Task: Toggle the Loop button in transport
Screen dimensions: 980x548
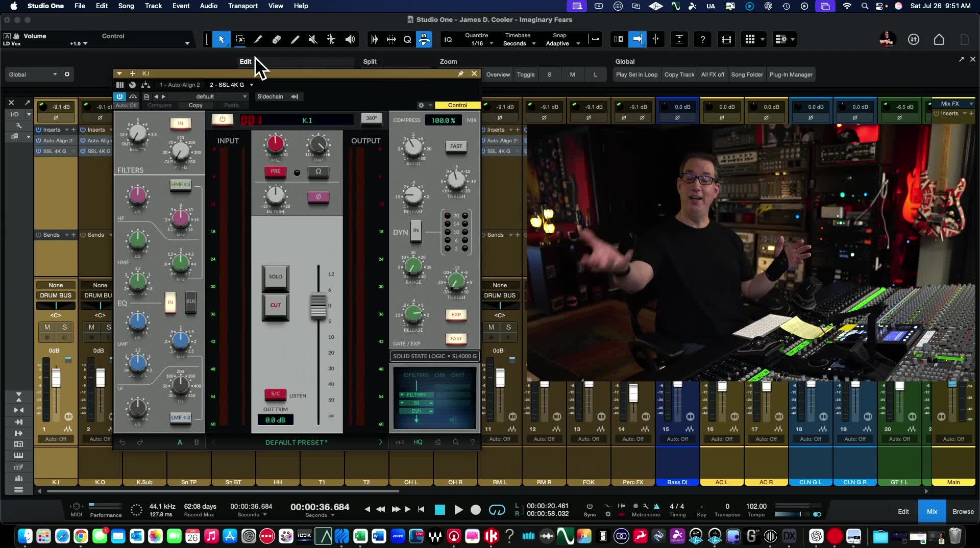Action: click(x=497, y=510)
